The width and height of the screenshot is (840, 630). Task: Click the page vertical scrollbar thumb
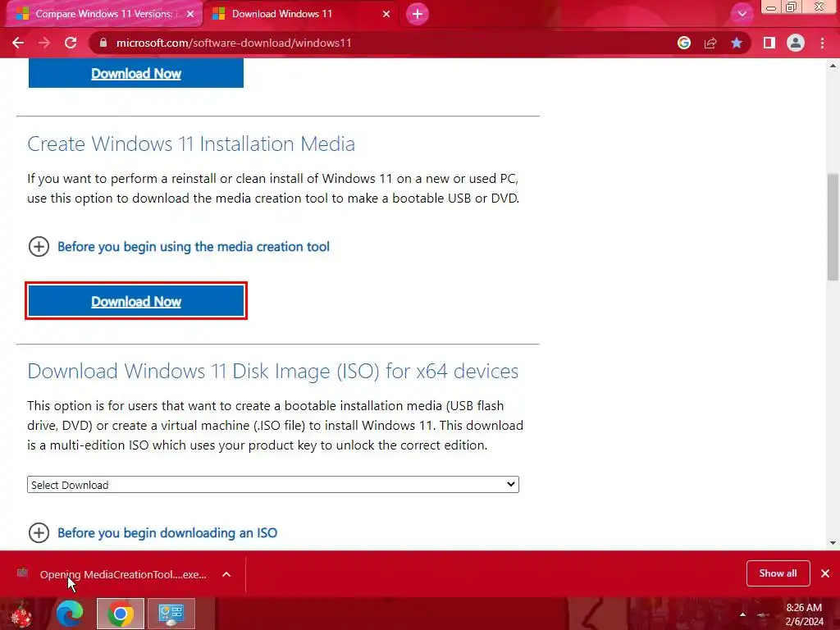[x=833, y=226]
